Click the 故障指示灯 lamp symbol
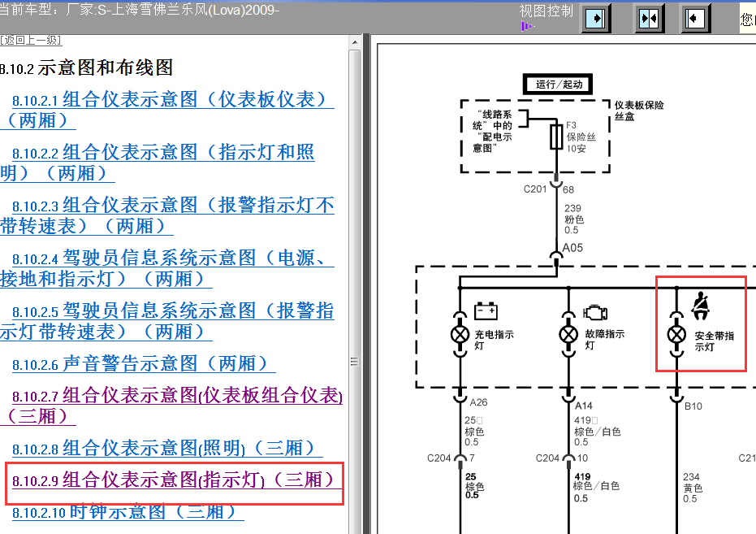The width and height of the screenshot is (756, 534). [x=568, y=334]
